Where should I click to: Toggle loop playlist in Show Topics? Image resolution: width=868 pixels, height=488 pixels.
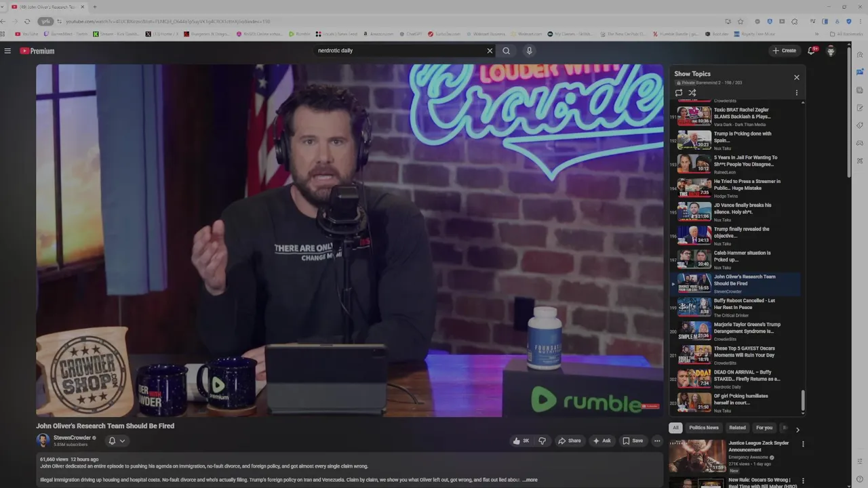(679, 93)
